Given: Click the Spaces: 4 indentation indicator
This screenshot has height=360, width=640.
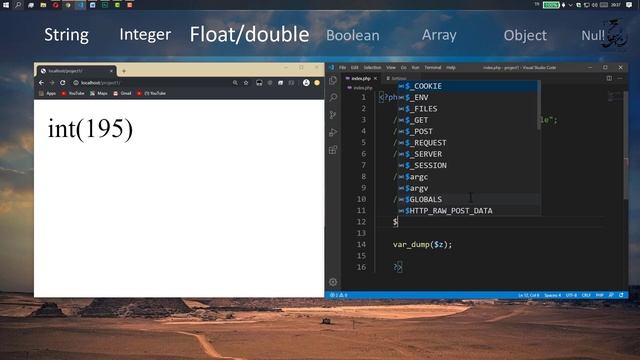Looking at the screenshot, I should (552, 295).
